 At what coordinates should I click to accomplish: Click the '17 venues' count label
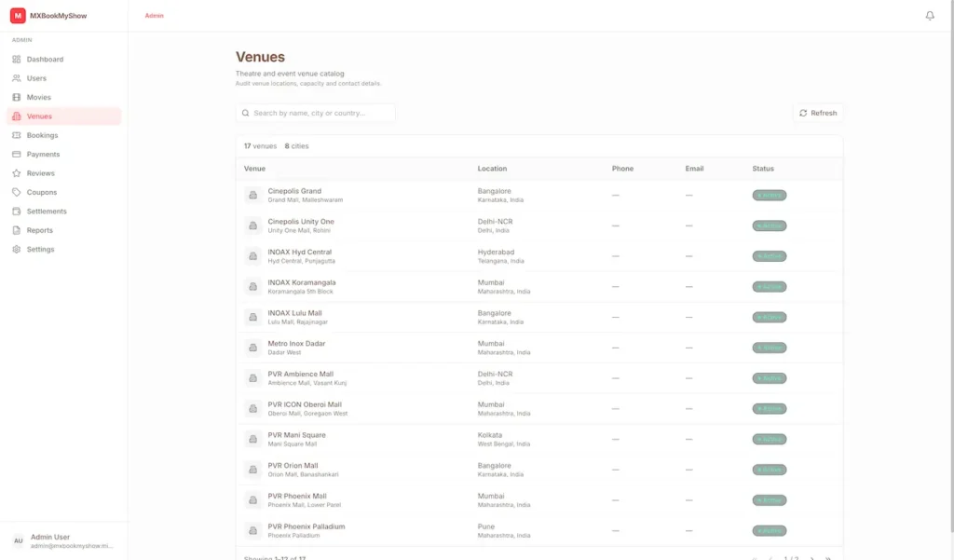pyautogui.click(x=261, y=146)
